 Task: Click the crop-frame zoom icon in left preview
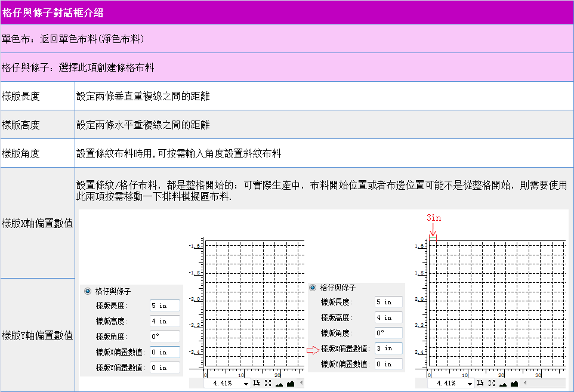(256, 383)
